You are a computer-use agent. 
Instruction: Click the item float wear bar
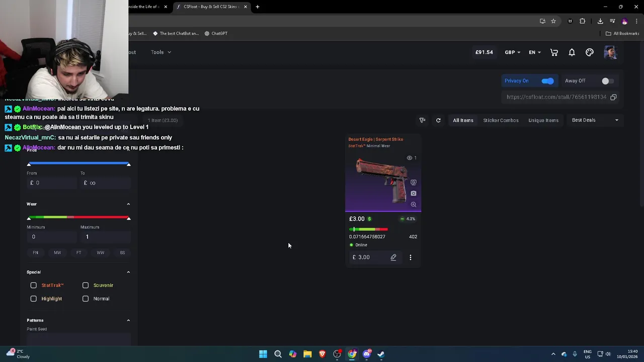368,229
